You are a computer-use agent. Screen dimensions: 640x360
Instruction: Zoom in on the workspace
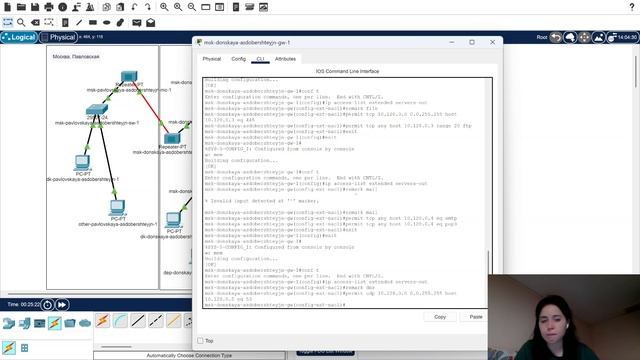(x=164, y=7)
